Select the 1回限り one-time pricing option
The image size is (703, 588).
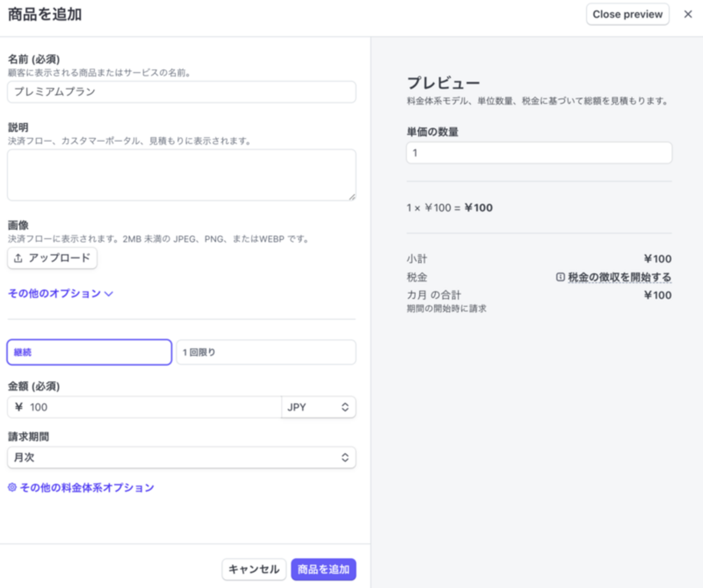click(266, 352)
